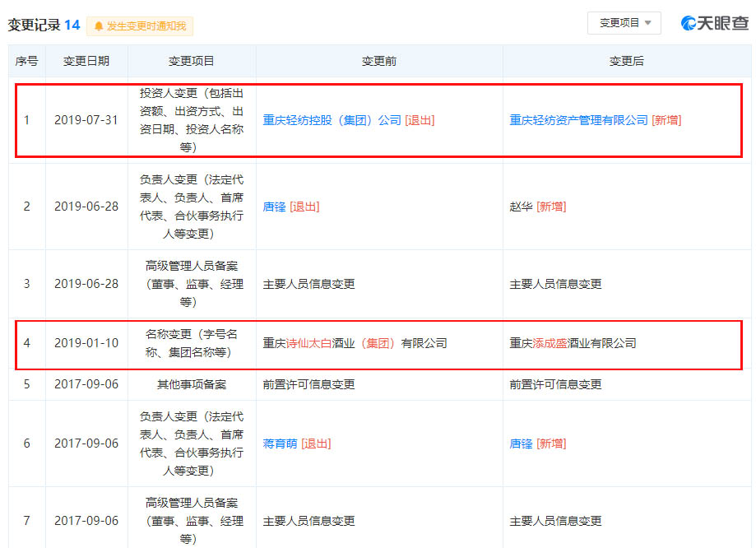
Task: Click the 变更日期 column header
Action: point(86,62)
